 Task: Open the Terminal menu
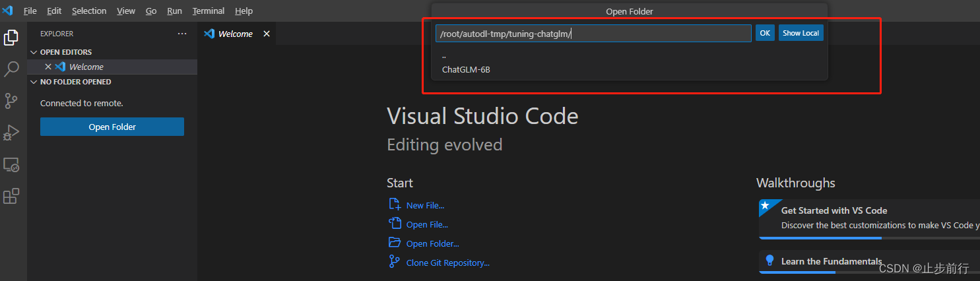point(209,11)
